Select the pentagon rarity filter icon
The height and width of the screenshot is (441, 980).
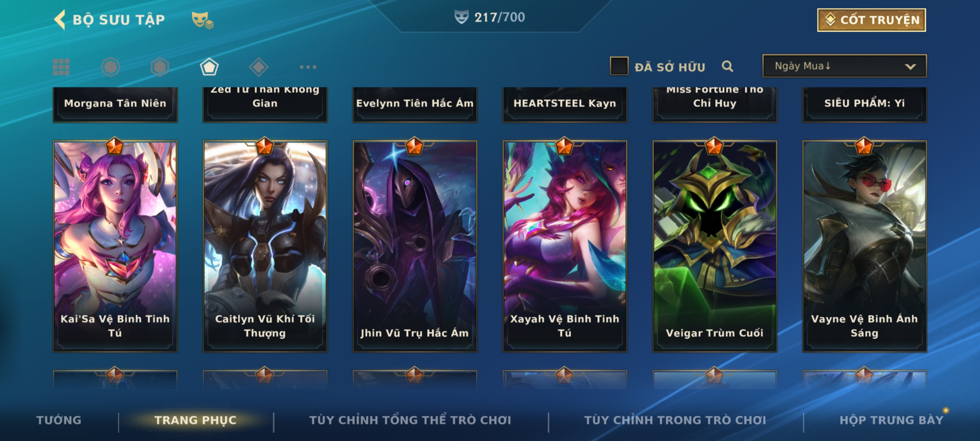pyautogui.click(x=209, y=67)
